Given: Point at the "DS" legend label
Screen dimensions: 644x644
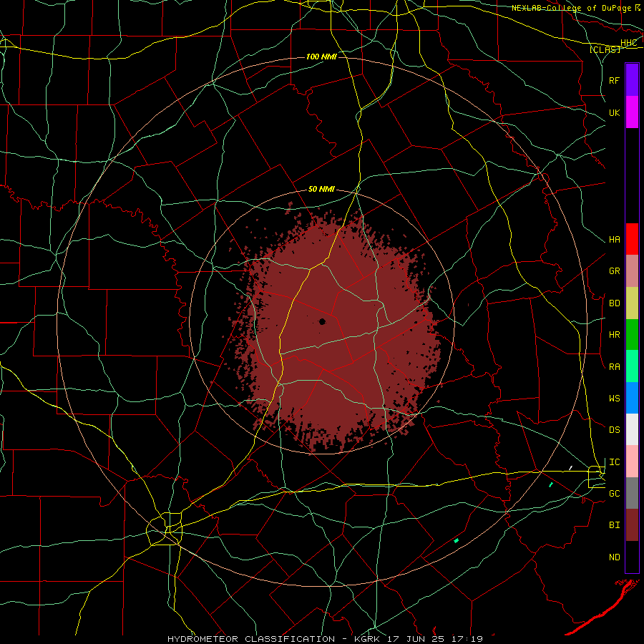Looking at the screenshot, I should (x=614, y=430).
